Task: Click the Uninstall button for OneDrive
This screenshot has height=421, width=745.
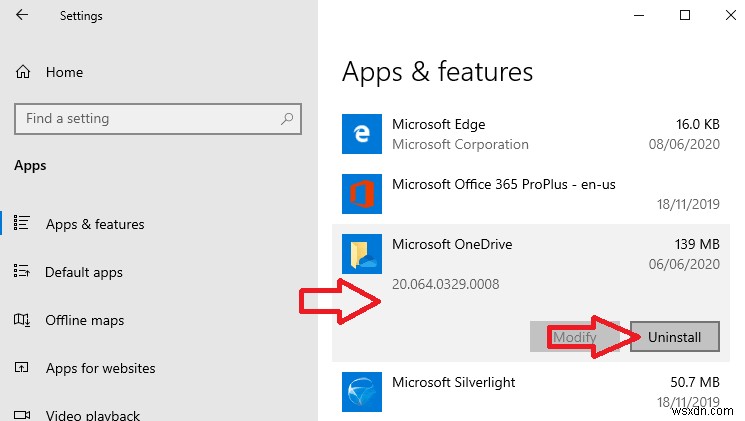Action: [x=675, y=337]
